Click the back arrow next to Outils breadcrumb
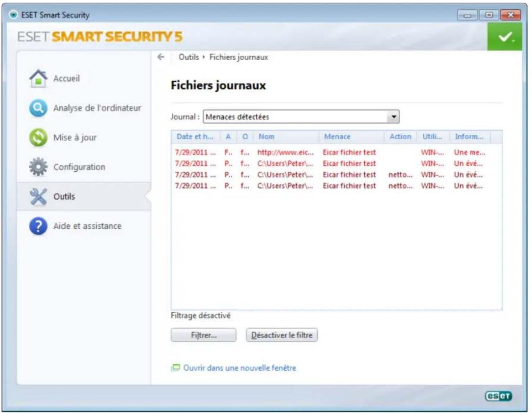The width and height of the screenshot is (532, 413). pos(161,57)
